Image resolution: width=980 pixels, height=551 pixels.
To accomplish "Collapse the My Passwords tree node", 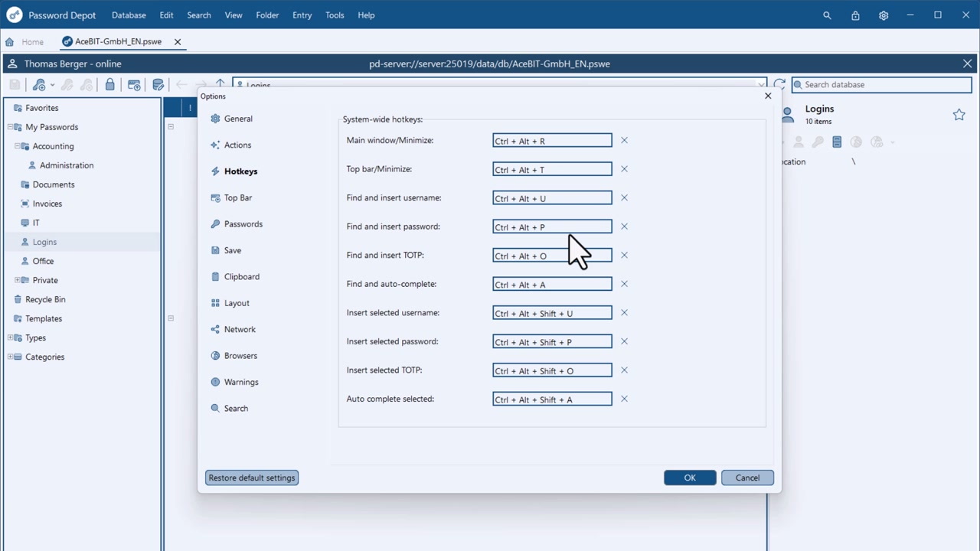I will tap(10, 127).
